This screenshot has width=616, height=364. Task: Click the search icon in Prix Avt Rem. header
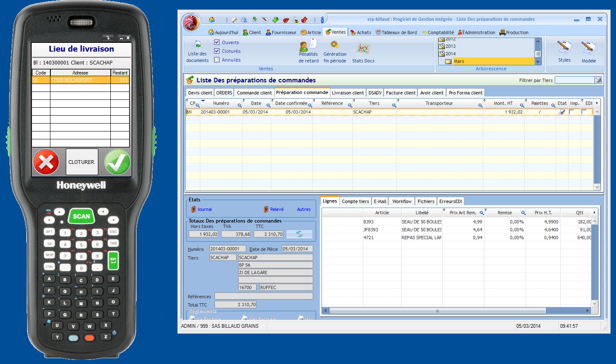point(482,213)
